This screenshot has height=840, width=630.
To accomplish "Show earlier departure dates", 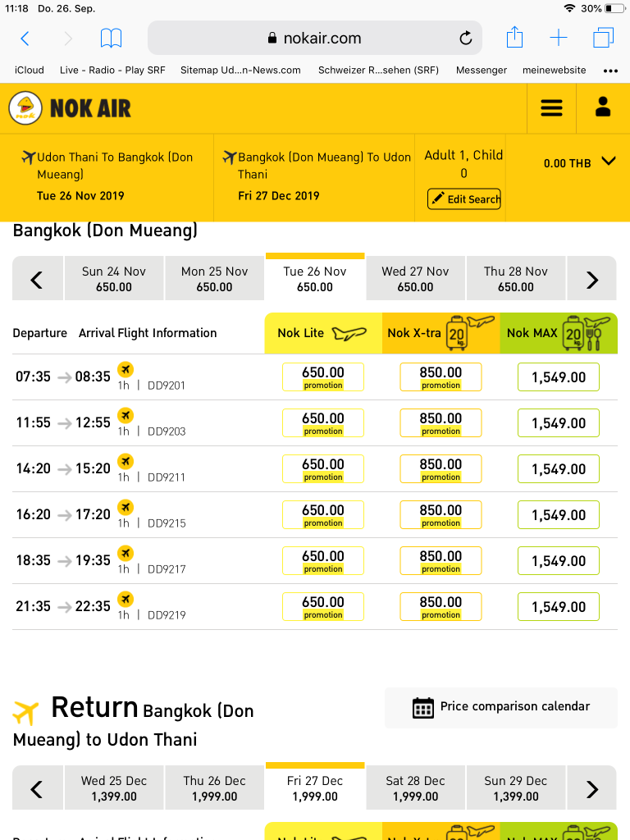I will pos(37,279).
